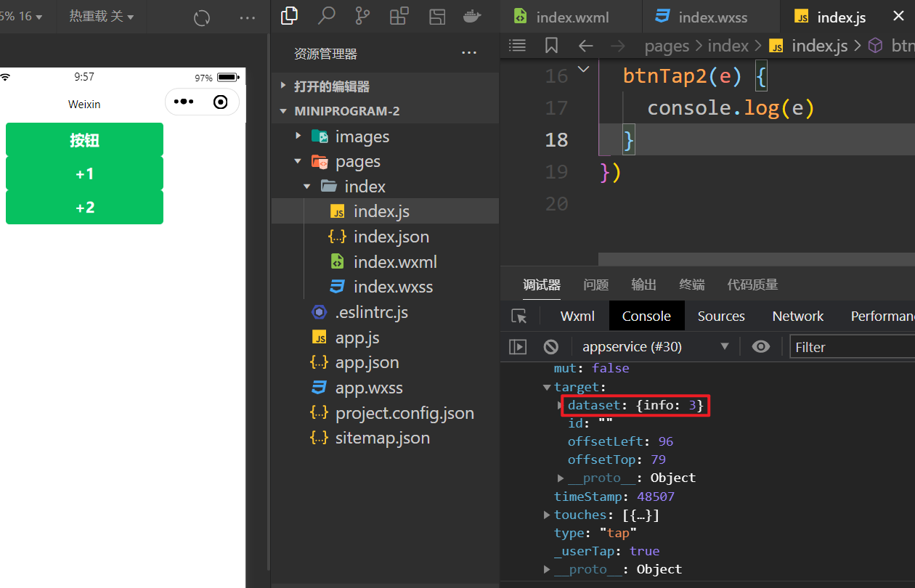Image resolution: width=915 pixels, height=588 pixels.
Task: Expand the dataset: {info: 3} entry
Action: point(561,405)
